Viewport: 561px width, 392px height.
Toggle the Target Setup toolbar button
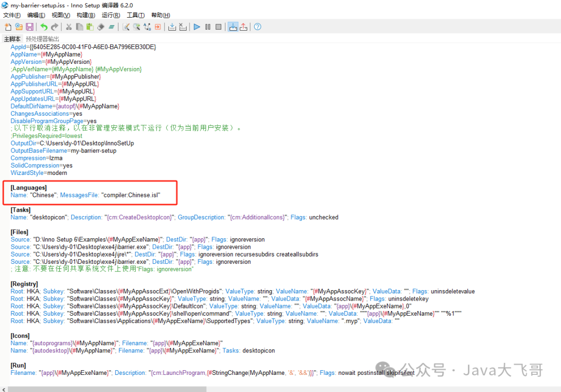point(233,27)
